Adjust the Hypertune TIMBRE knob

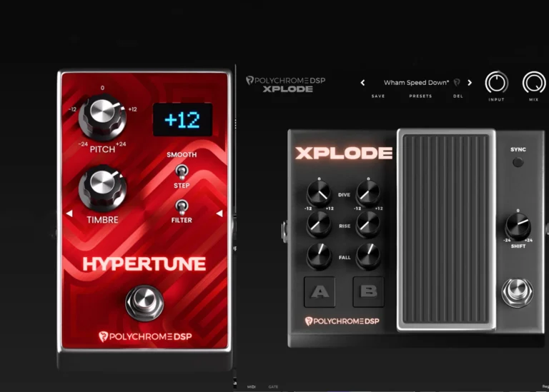[x=102, y=188]
